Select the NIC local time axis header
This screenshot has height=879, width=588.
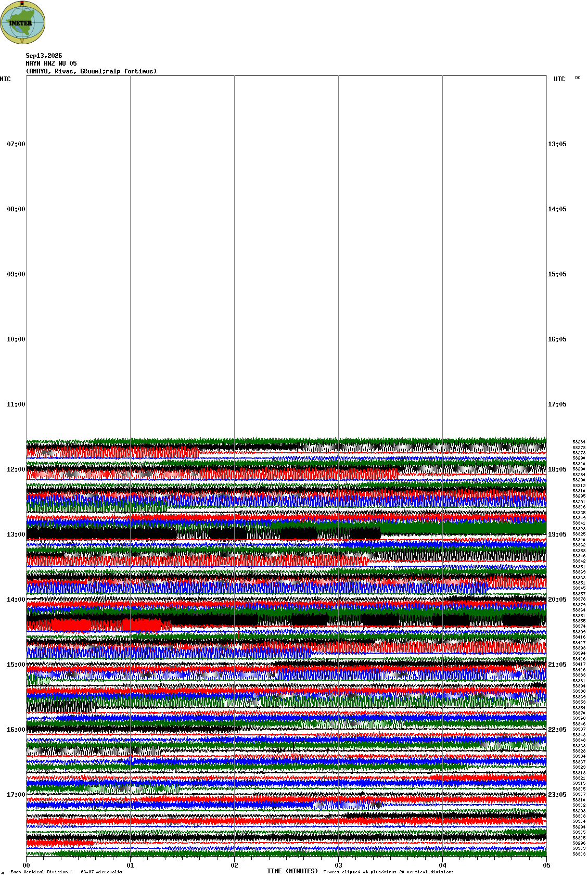(5, 79)
